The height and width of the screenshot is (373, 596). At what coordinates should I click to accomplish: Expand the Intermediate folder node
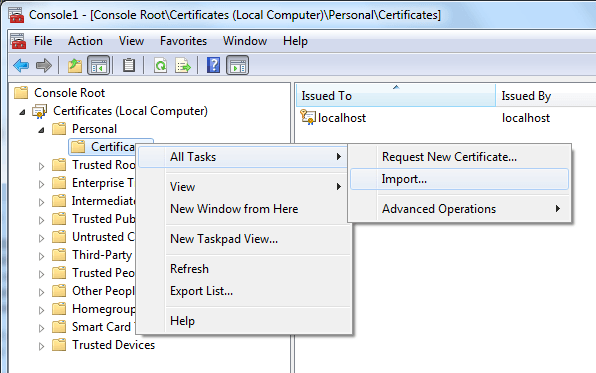(x=41, y=202)
